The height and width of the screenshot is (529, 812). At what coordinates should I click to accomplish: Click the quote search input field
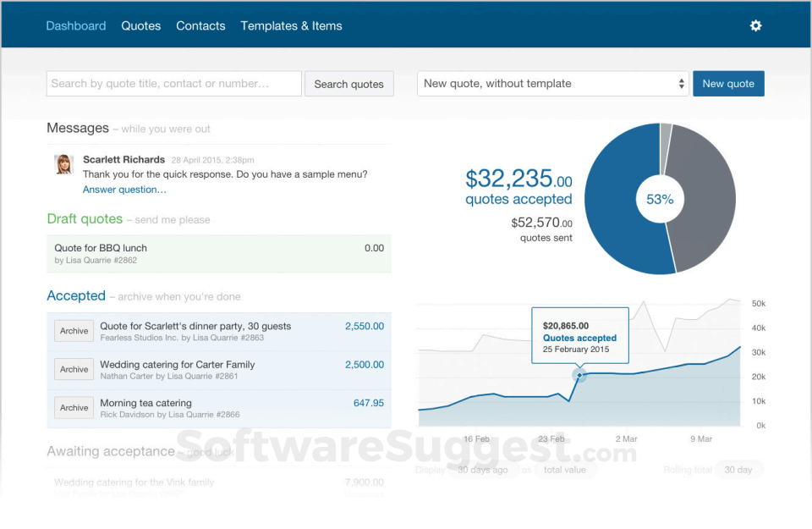(x=173, y=83)
